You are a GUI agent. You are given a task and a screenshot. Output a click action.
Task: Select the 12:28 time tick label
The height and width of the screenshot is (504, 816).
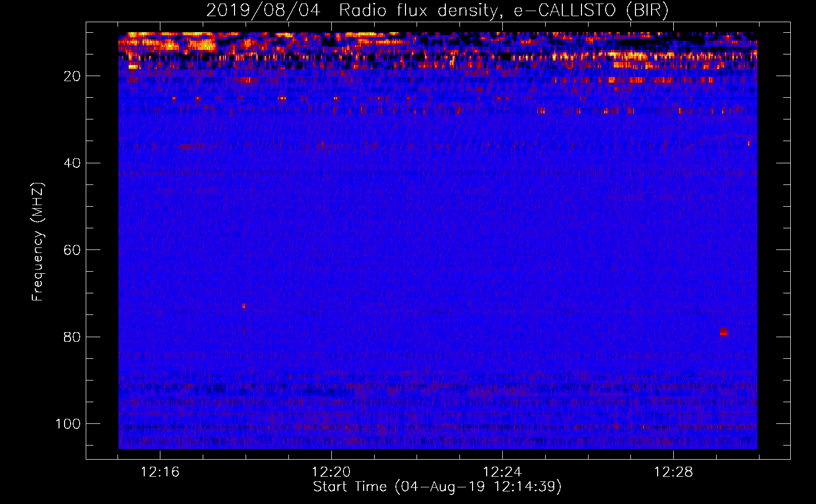673,472
